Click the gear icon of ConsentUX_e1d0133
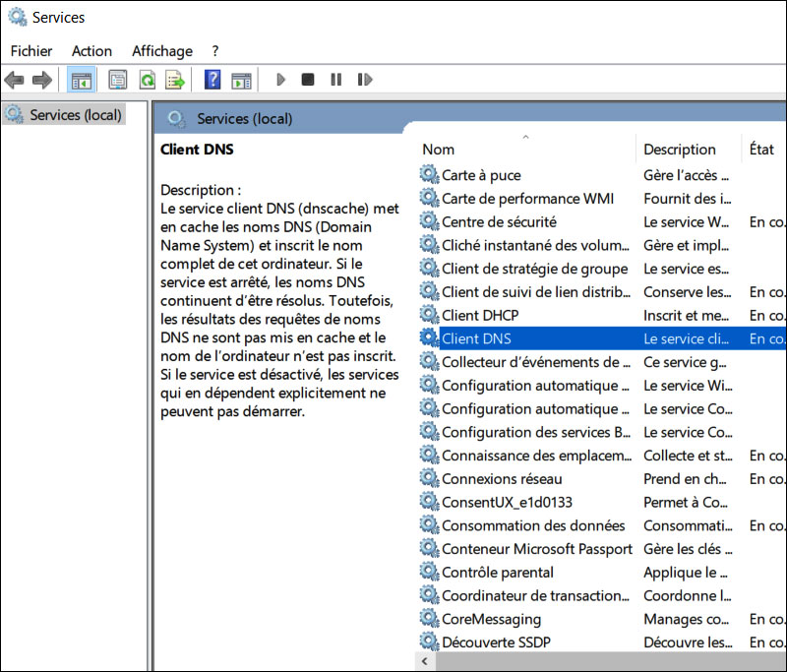This screenshot has height=672, width=787. point(429,502)
